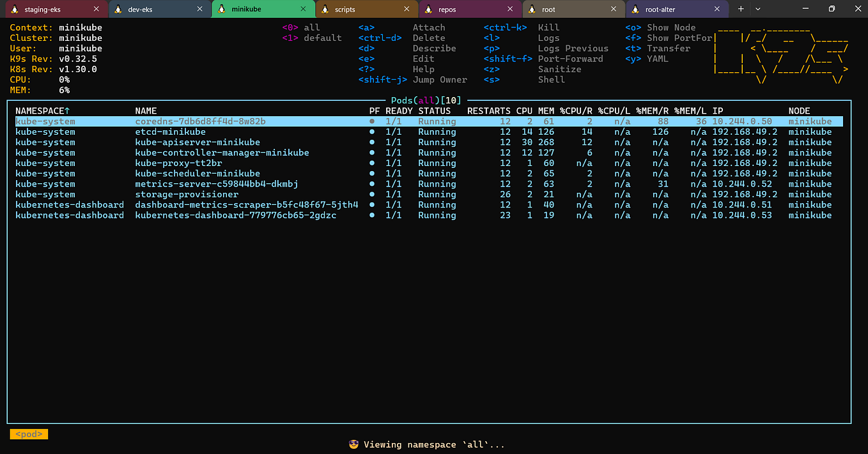Click the root-alter tab icon

[x=635, y=9]
